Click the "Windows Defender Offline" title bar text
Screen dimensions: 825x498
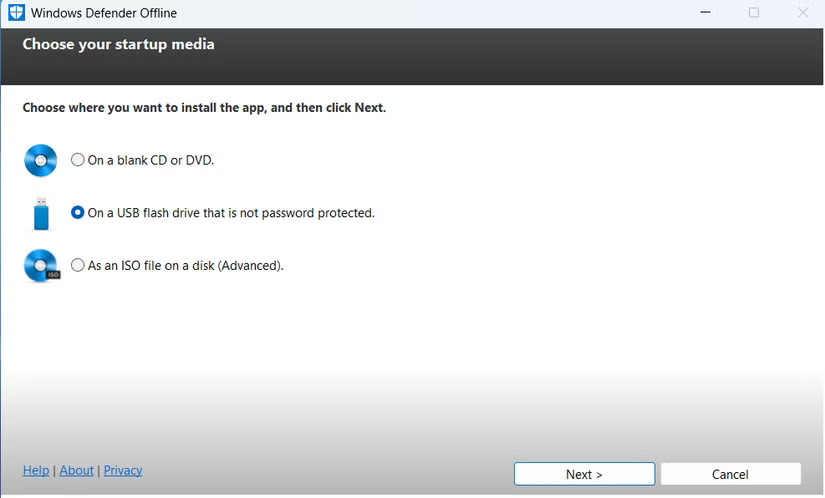pyautogui.click(x=105, y=13)
